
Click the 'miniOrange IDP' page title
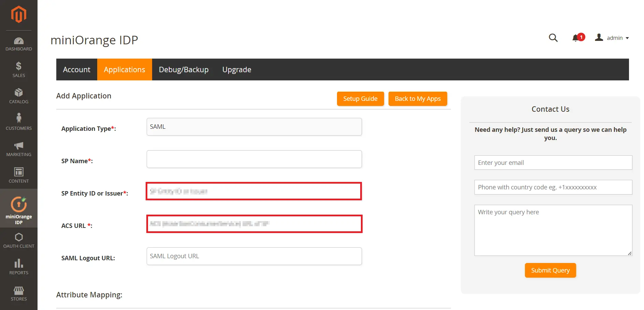pyautogui.click(x=94, y=40)
